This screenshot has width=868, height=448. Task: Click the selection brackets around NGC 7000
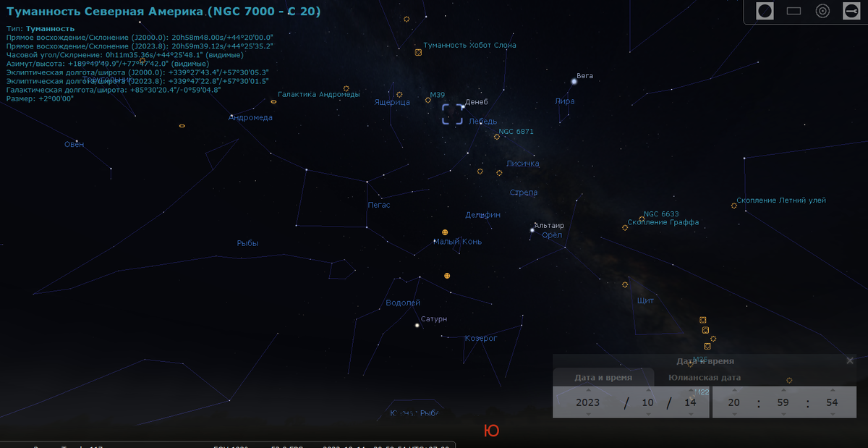tap(453, 114)
